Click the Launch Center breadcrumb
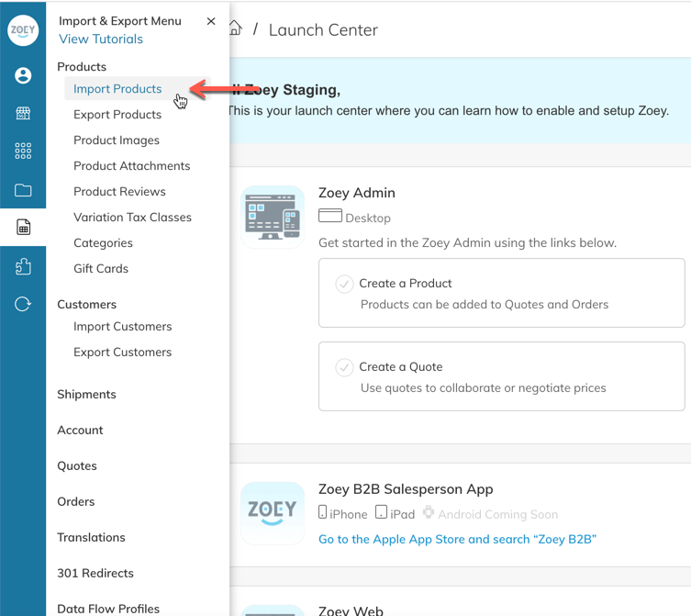Image resolution: width=691 pixels, height=616 pixels. pyautogui.click(x=323, y=30)
